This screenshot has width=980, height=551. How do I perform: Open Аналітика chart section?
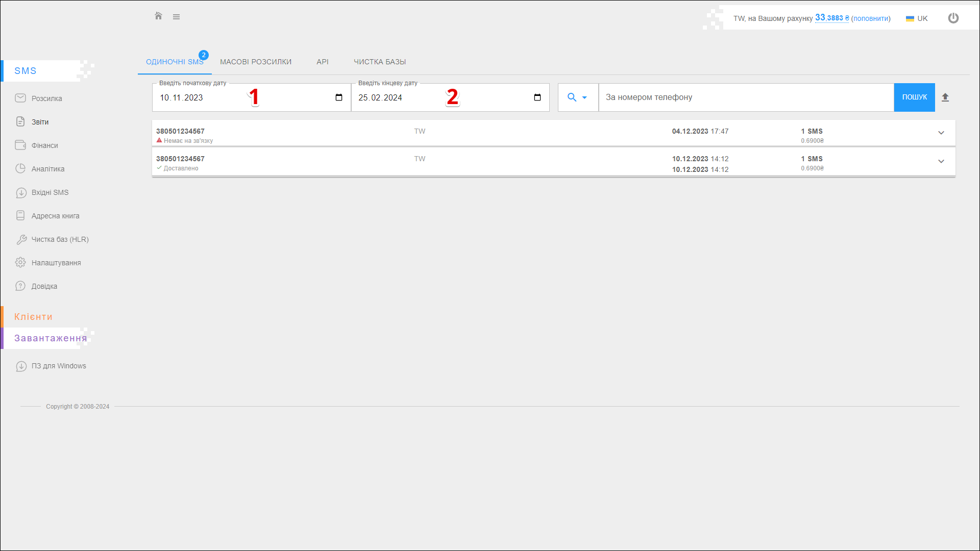point(47,169)
